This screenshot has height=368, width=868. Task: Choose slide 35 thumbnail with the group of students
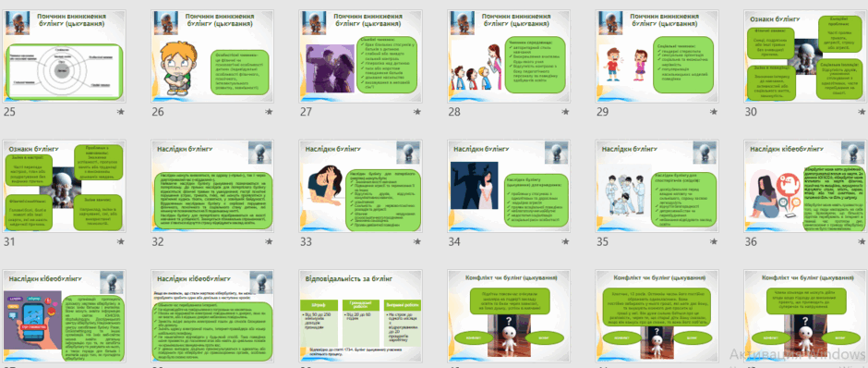coord(657,186)
